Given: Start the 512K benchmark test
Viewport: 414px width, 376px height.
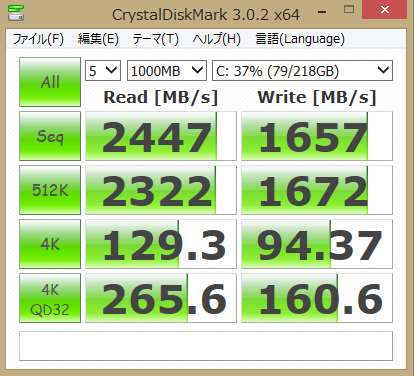Looking at the screenshot, I should click(x=50, y=190).
